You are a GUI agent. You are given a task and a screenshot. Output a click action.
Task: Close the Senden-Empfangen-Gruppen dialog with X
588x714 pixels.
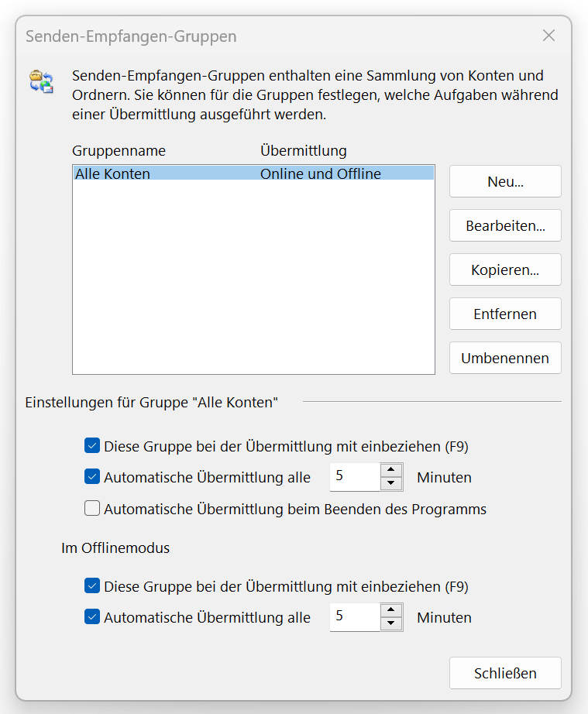549,36
